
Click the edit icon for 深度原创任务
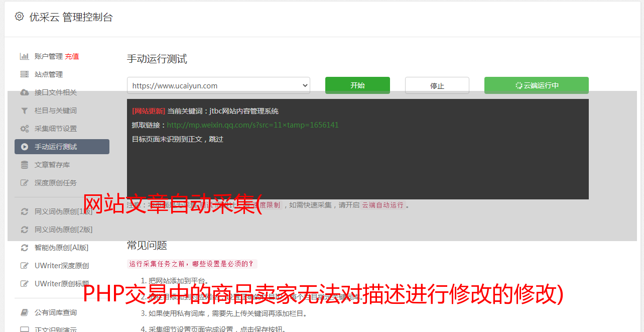[24, 183]
